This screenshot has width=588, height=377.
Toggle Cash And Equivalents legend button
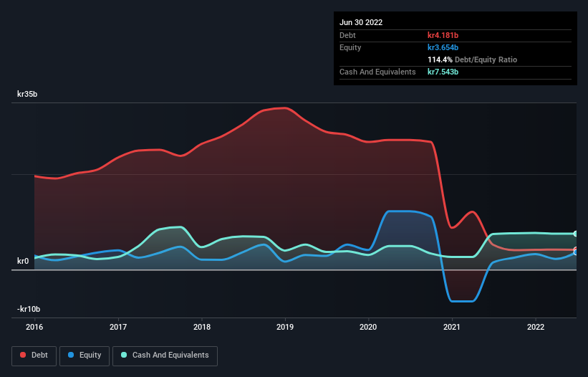165,355
